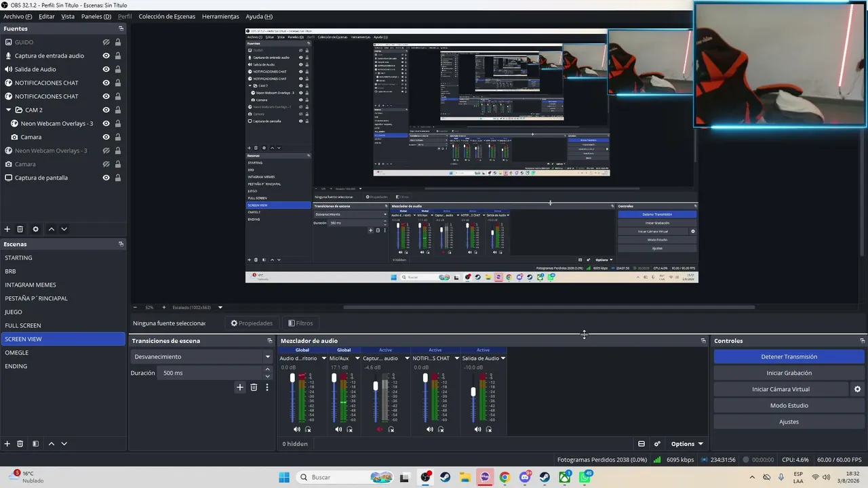Hide the Captura de pantalla source
The height and width of the screenshot is (488, 868).
tap(106, 178)
